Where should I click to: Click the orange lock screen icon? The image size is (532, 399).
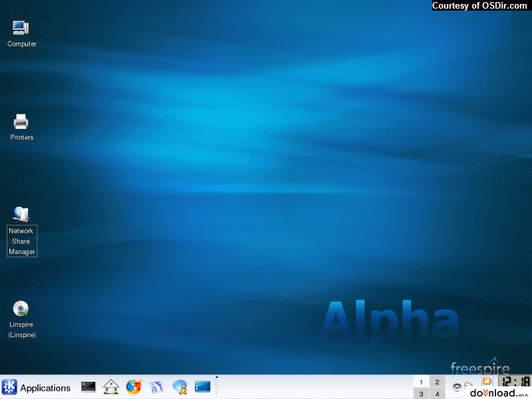pos(487,380)
